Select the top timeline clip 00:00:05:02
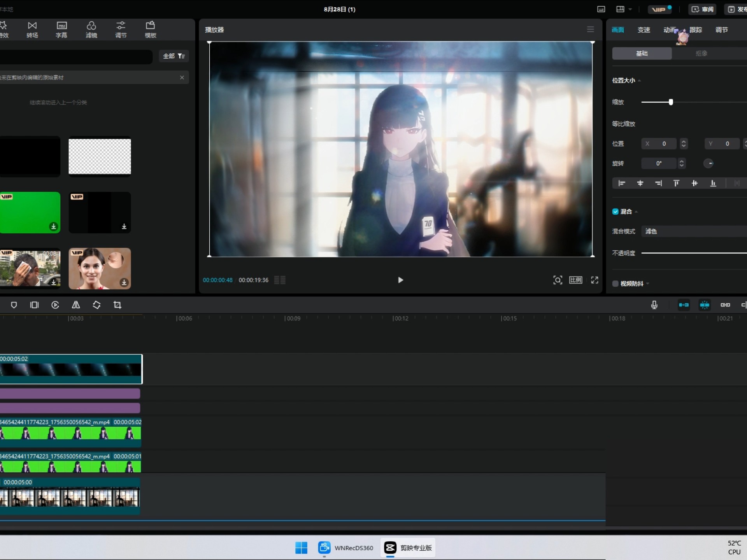The height and width of the screenshot is (560, 747). (x=71, y=369)
